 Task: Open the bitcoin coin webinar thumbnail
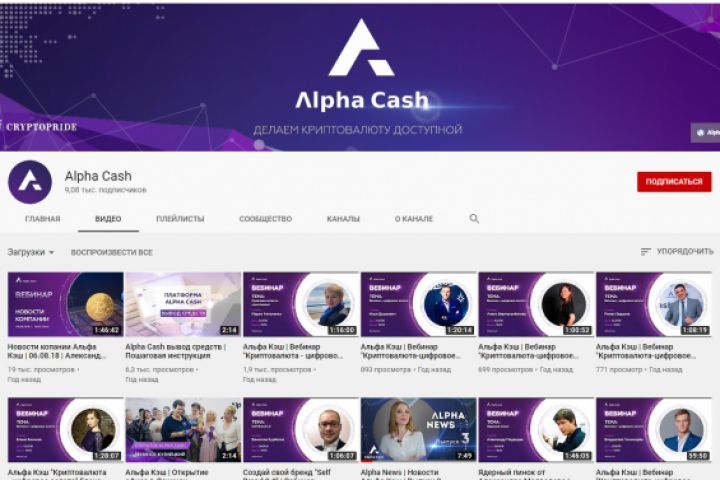click(x=66, y=304)
